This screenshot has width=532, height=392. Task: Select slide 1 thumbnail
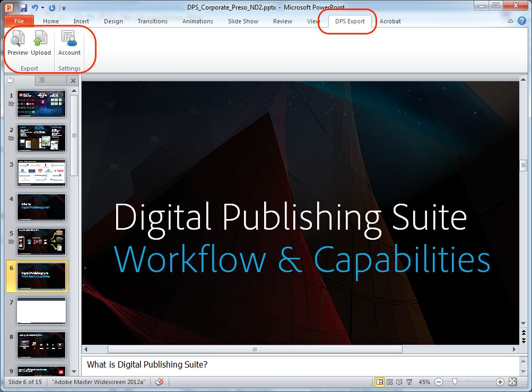[x=41, y=104]
